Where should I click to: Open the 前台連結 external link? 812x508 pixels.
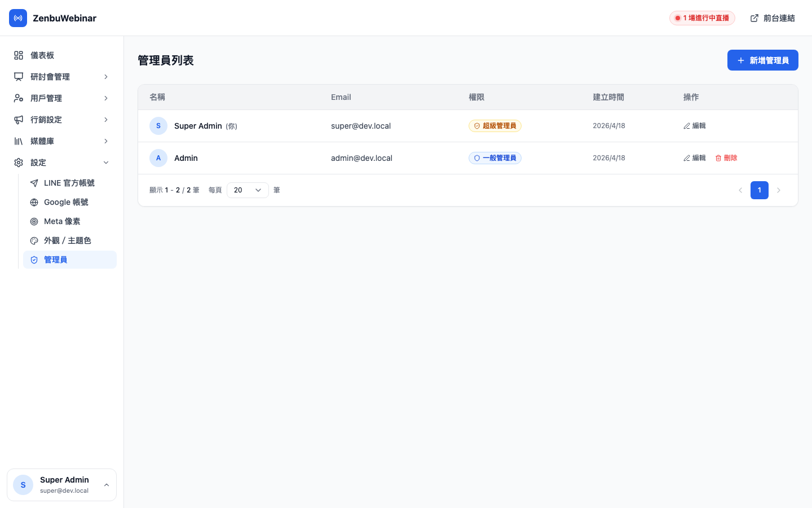tap(773, 18)
